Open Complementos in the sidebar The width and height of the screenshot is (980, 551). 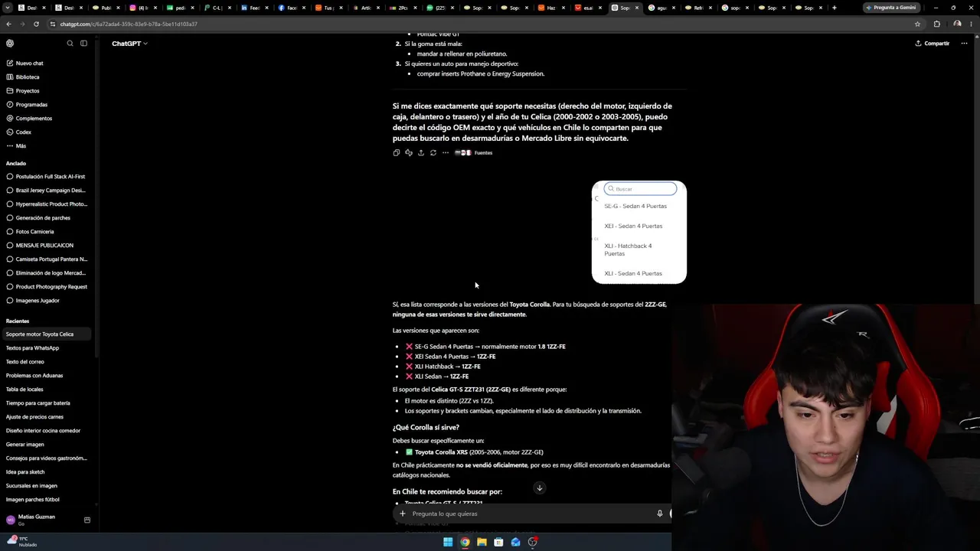tap(34, 119)
